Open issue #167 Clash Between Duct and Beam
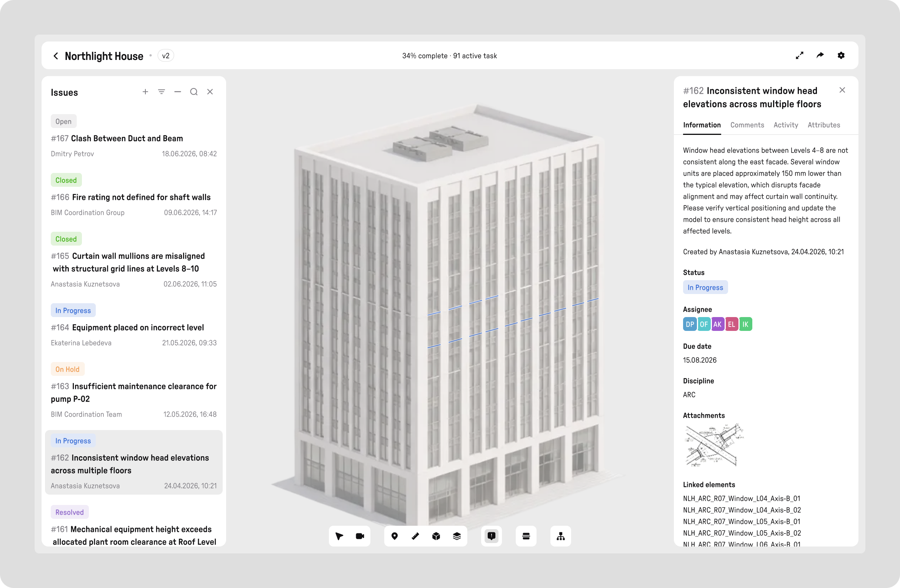The width and height of the screenshot is (900, 588). tap(134, 137)
